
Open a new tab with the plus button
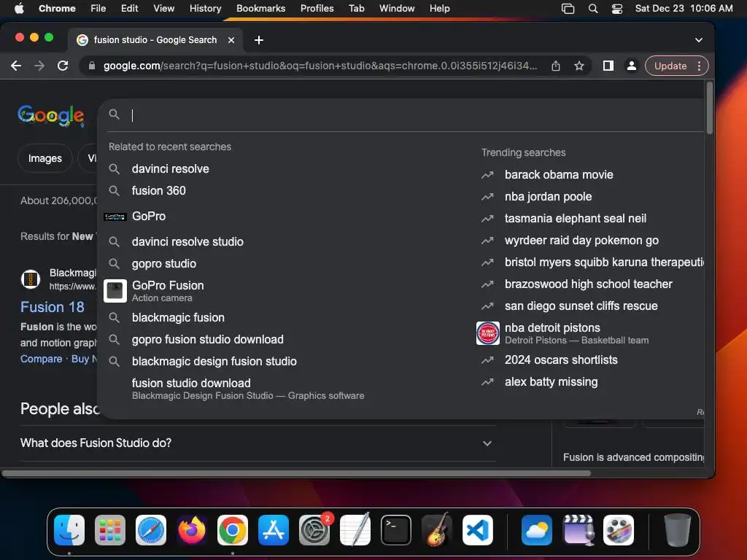point(259,40)
